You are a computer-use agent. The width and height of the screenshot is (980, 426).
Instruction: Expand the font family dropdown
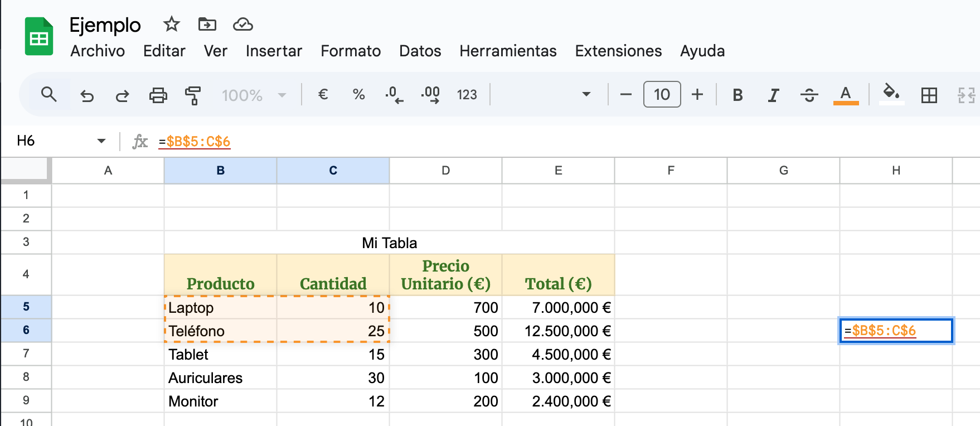[586, 95]
